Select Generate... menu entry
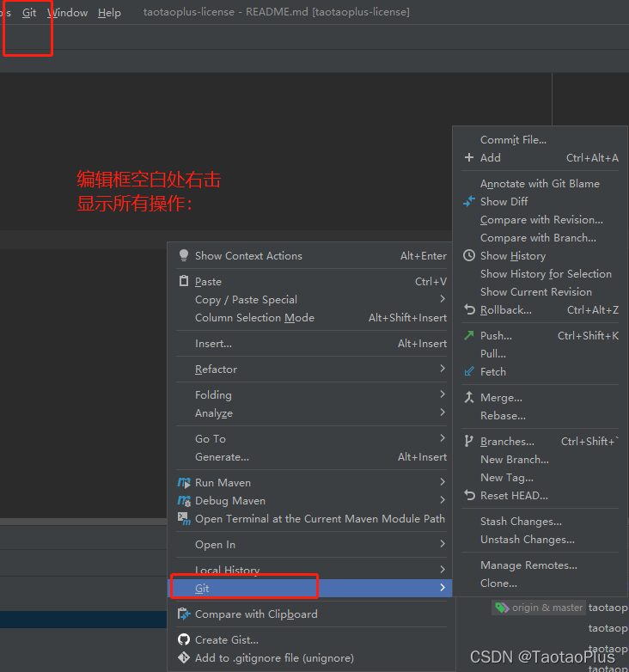Image resolution: width=629 pixels, height=672 pixels. click(312, 457)
